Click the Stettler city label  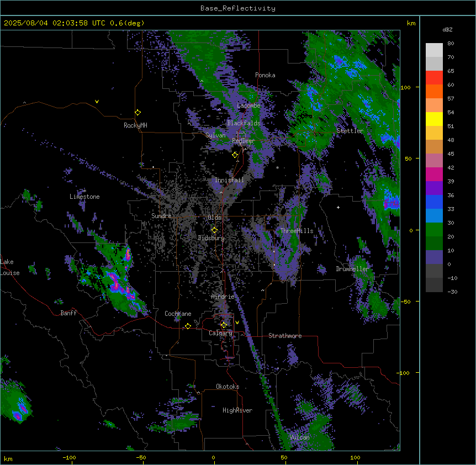point(350,131)
